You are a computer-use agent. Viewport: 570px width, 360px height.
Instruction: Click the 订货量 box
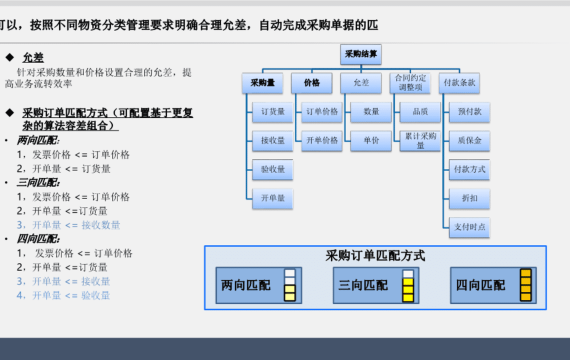click(273, 112)
